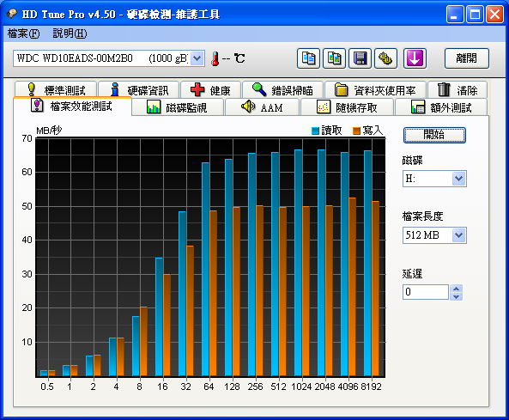Click the thermometer temperature icon
Screen dimensions: 509x420
click(215, 58)
